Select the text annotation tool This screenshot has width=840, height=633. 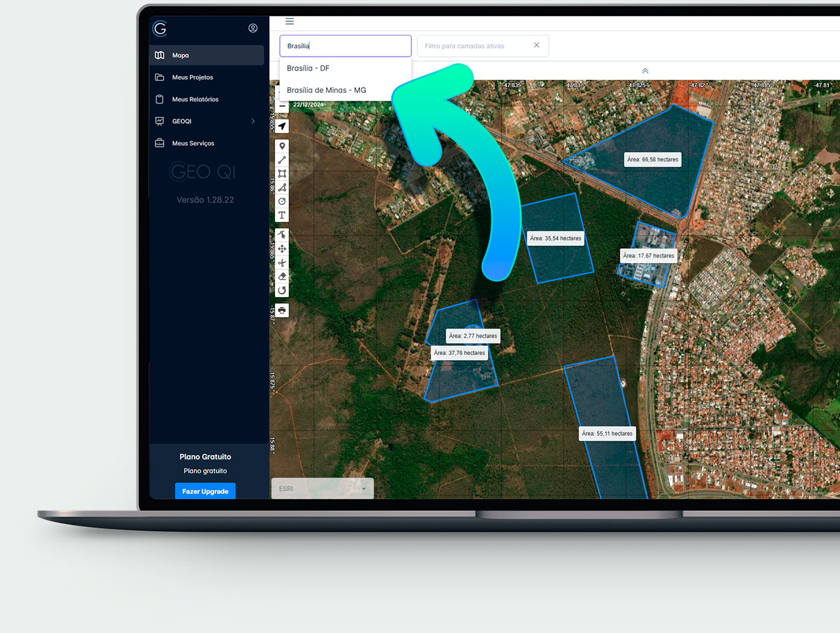coord(282,215)
